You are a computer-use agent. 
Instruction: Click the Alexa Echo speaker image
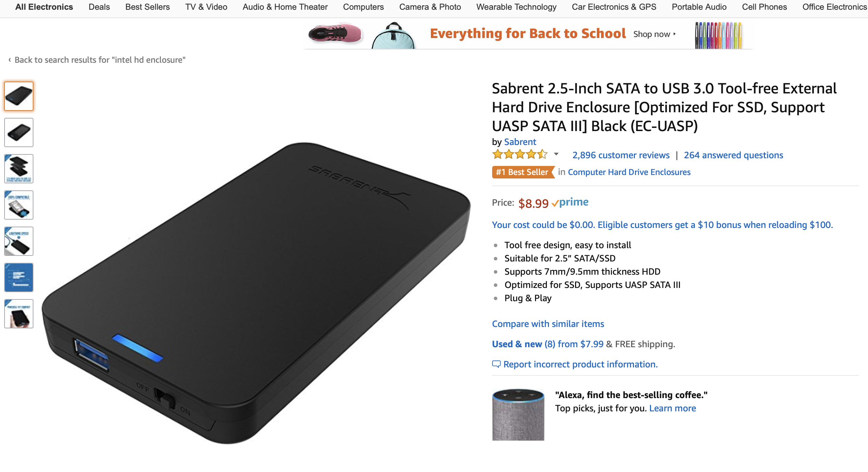[x=518, y=414]
